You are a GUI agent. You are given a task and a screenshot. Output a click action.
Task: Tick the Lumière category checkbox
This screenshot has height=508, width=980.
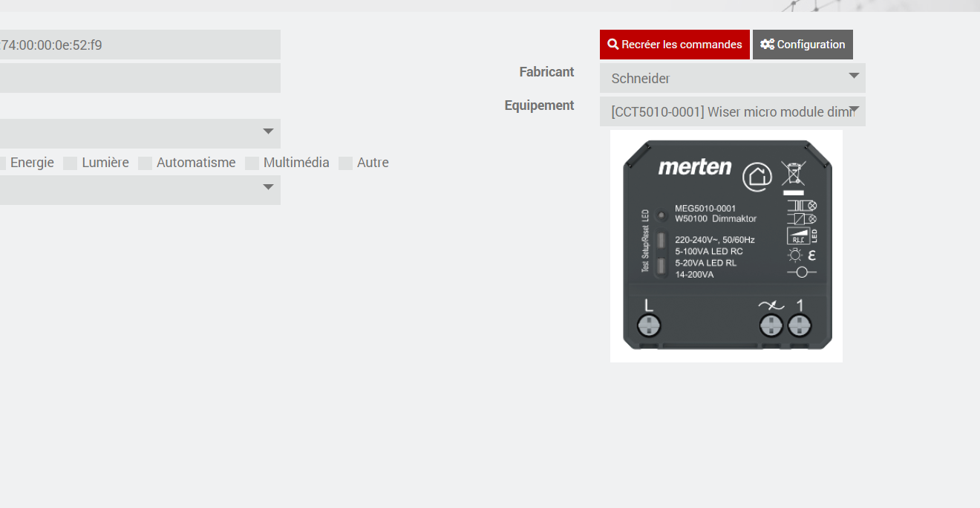pos(71,163)
